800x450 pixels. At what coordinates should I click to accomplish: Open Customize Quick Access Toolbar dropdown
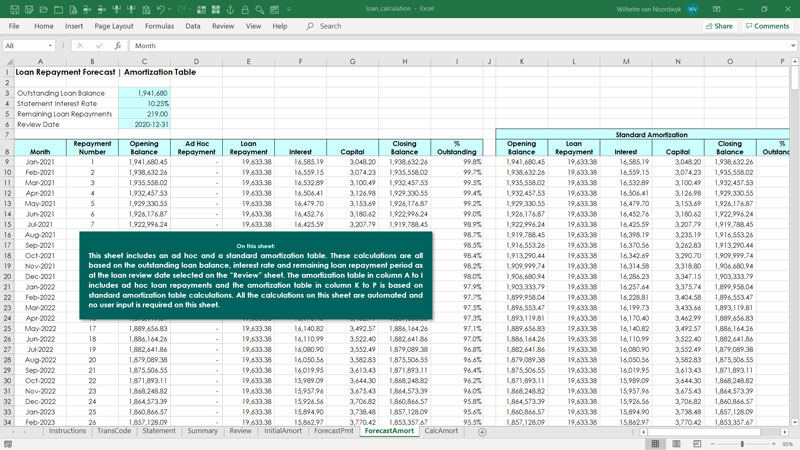coord(289,9)
